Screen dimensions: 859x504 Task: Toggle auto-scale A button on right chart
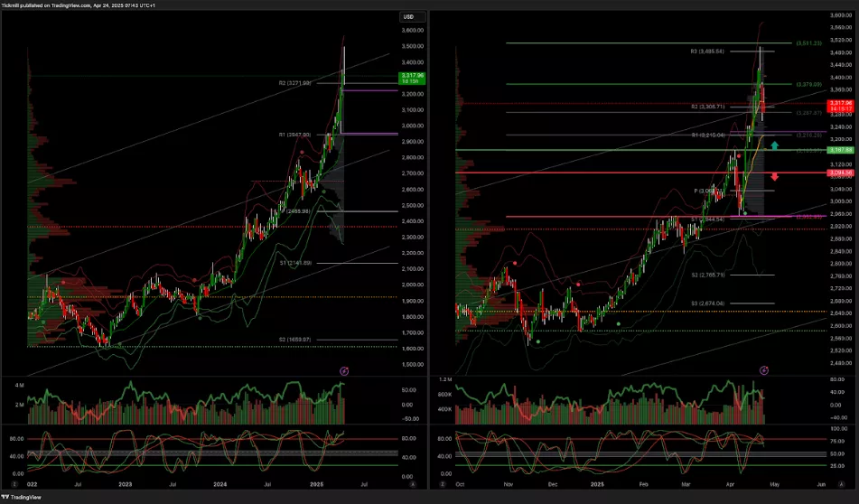tap(841, 484)
